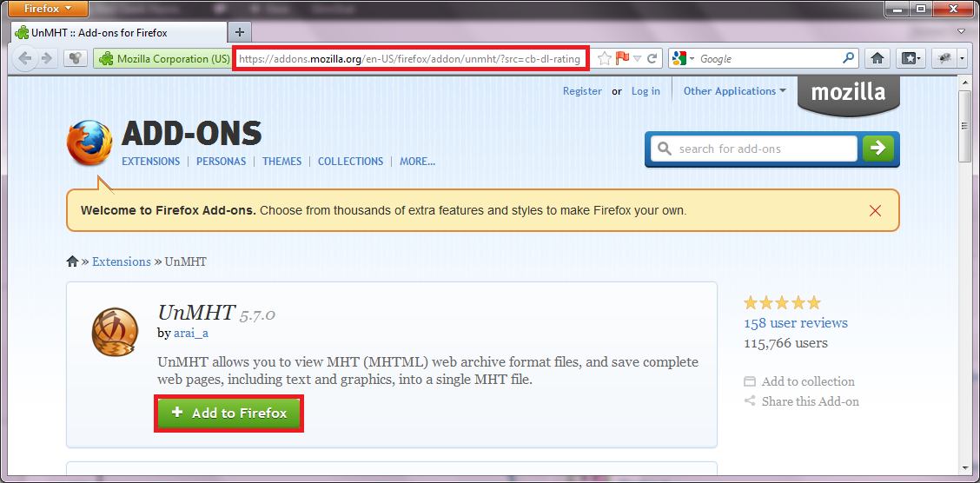
Task: Click Mozilla Corporation (US) site identity badge
Action: click(x=163, y=59)
